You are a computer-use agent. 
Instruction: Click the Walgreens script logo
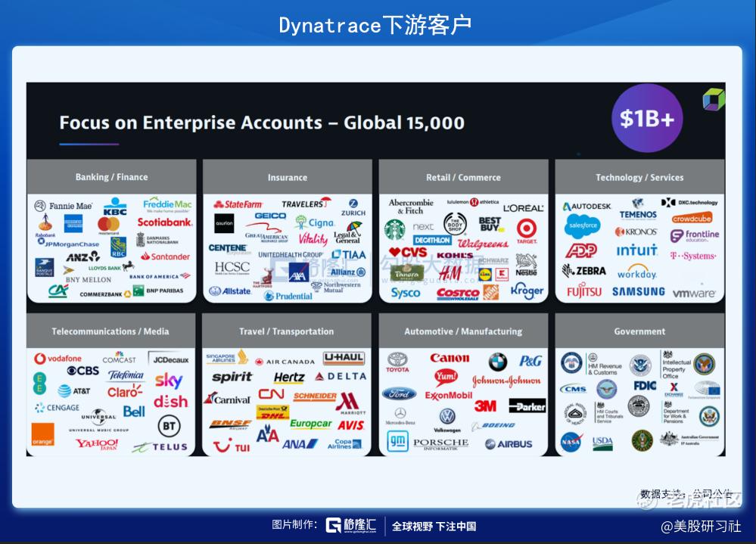(483, 244)
